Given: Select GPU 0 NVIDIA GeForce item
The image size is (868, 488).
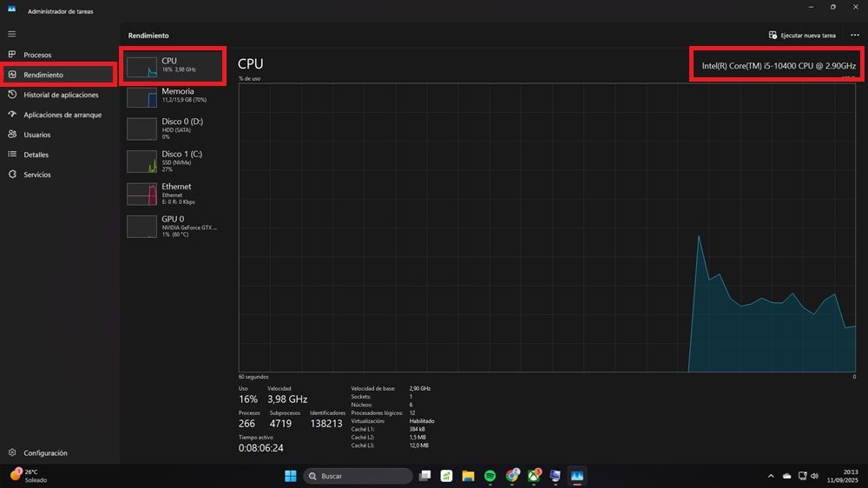Looking at the screenshot, I should coord(173,226).
